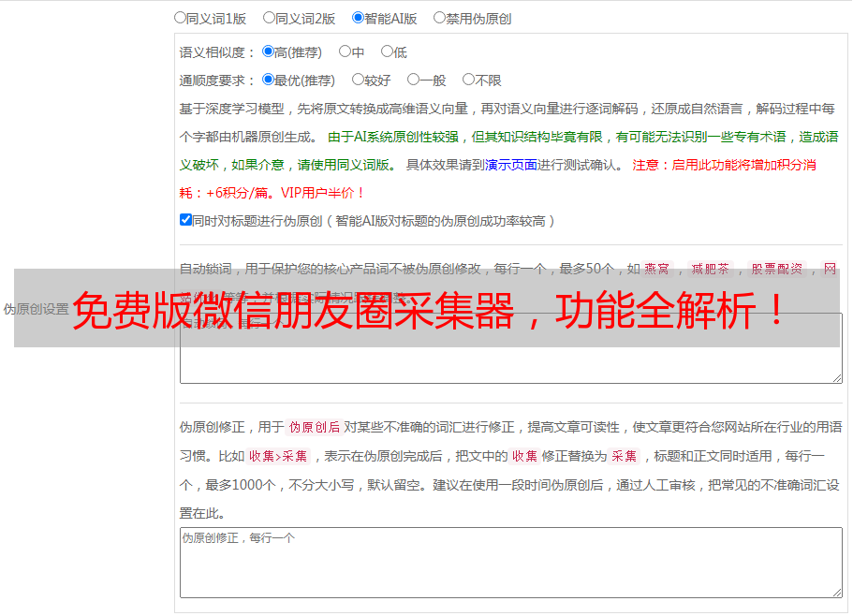The image size is (853, 616).
Task: Click the 收集>采集 example tag
Action: click(278, 456)
